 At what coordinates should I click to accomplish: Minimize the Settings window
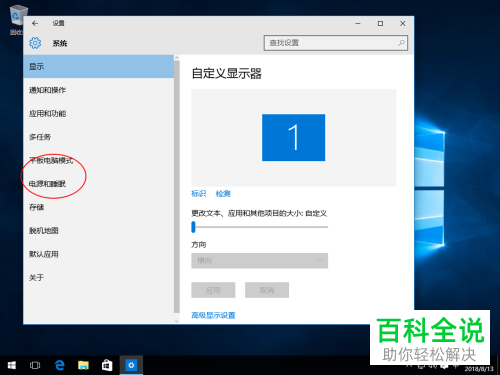pos(358,23)
